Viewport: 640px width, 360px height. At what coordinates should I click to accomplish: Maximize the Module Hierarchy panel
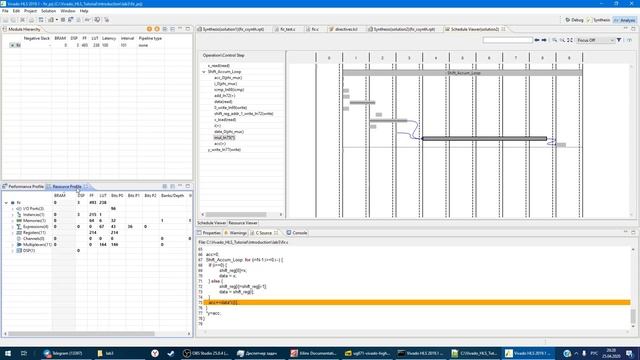pos(188,29)
